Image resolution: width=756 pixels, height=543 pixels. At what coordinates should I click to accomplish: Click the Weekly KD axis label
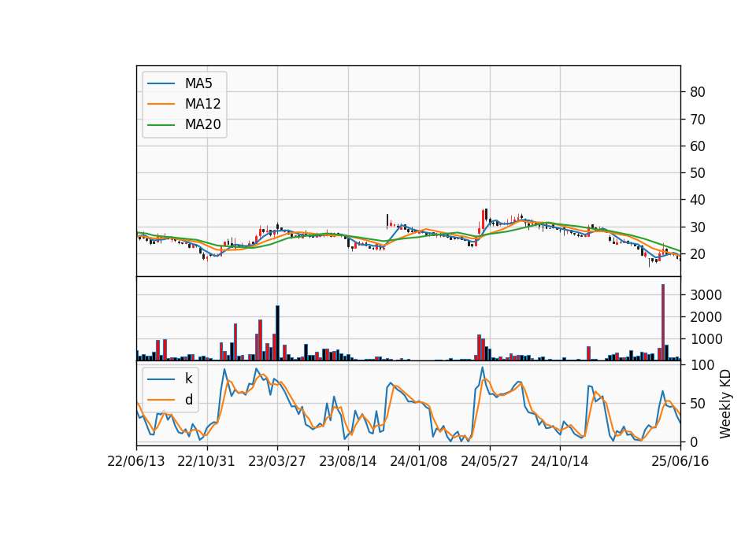[725, 404]
